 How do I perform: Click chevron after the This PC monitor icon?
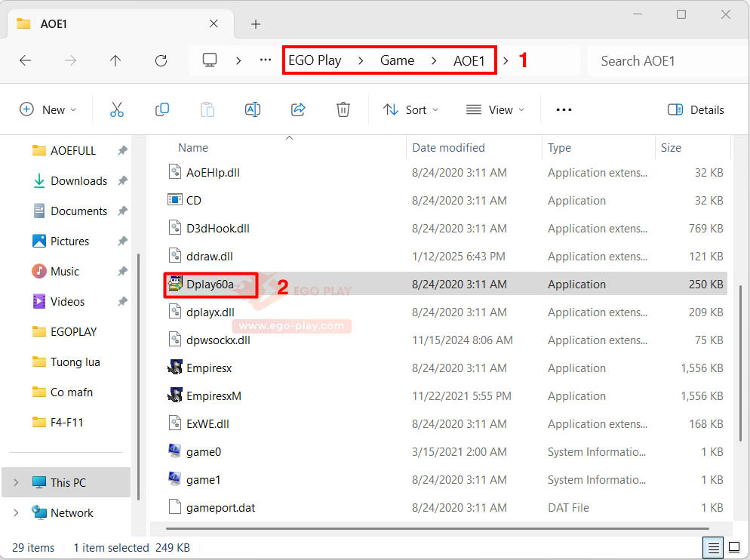pos(238,61)
